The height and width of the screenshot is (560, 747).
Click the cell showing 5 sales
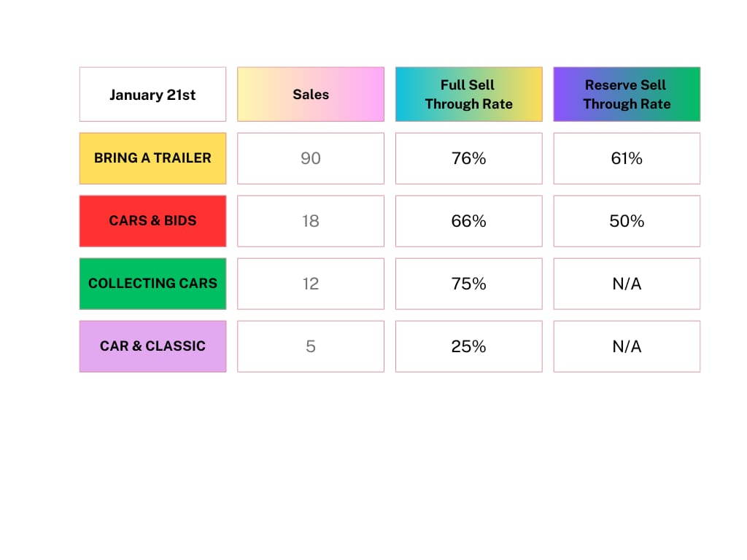pyautogui.click(x=311, y=346)
